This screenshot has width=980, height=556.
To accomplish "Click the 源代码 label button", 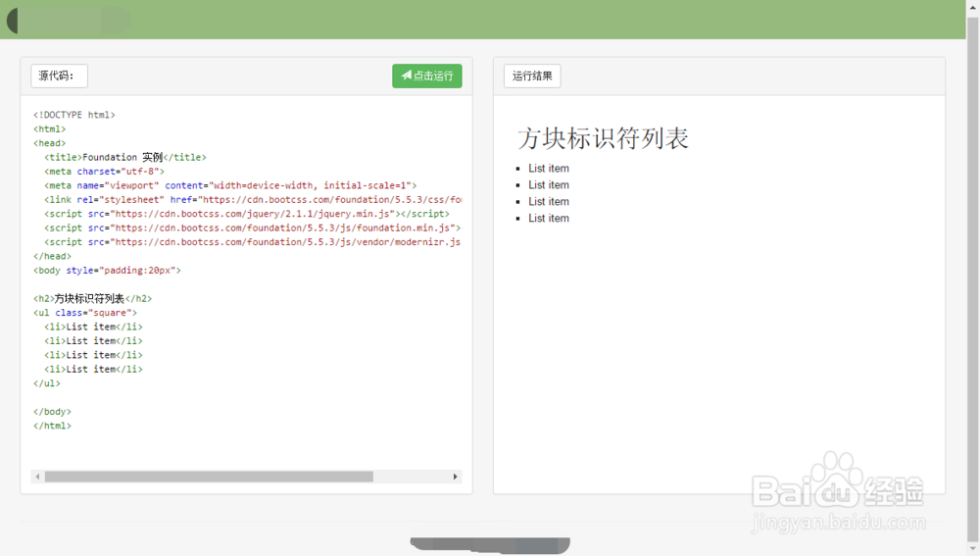I will [x=60, y=76].
